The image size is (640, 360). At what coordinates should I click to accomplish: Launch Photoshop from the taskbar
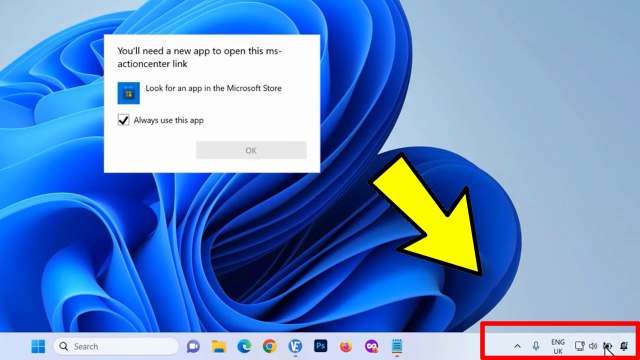[x=320, y=346]
